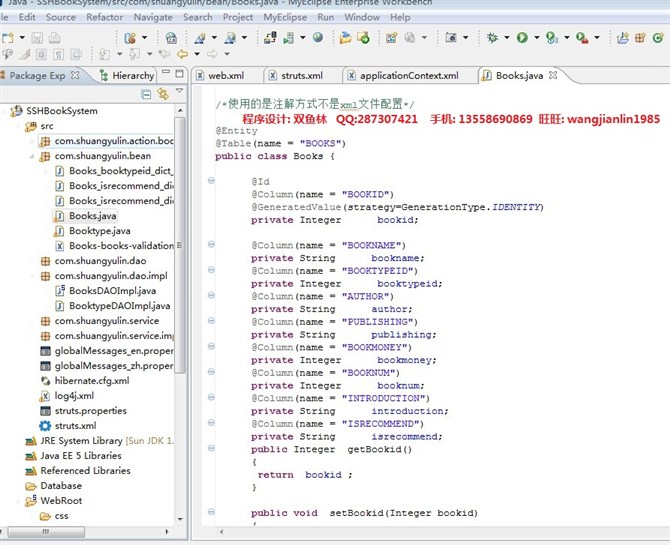
Task: Click the deploy server application icon
Action: click(x=270, y=38)
